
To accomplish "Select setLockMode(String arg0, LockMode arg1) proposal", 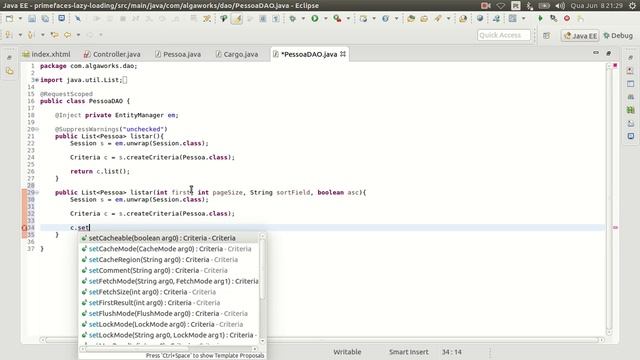I will [x=169, y=335].
